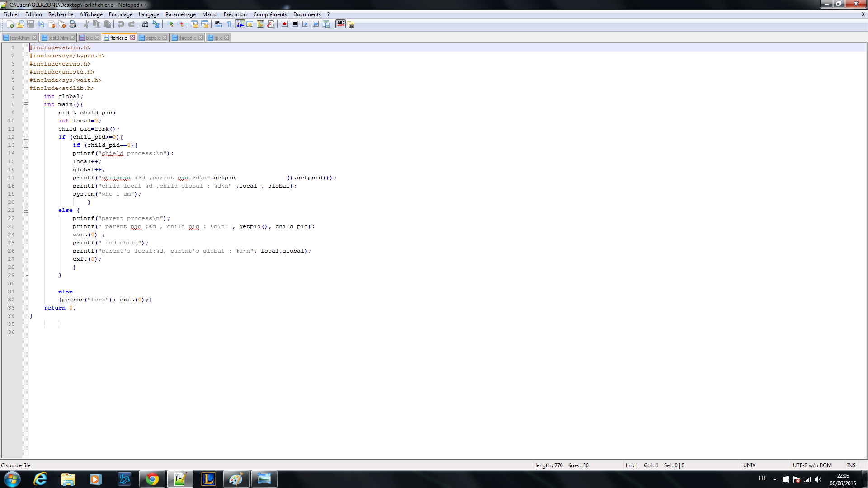Close the papa.c tab
Screen dimensions: 868x488
point(165,38)
